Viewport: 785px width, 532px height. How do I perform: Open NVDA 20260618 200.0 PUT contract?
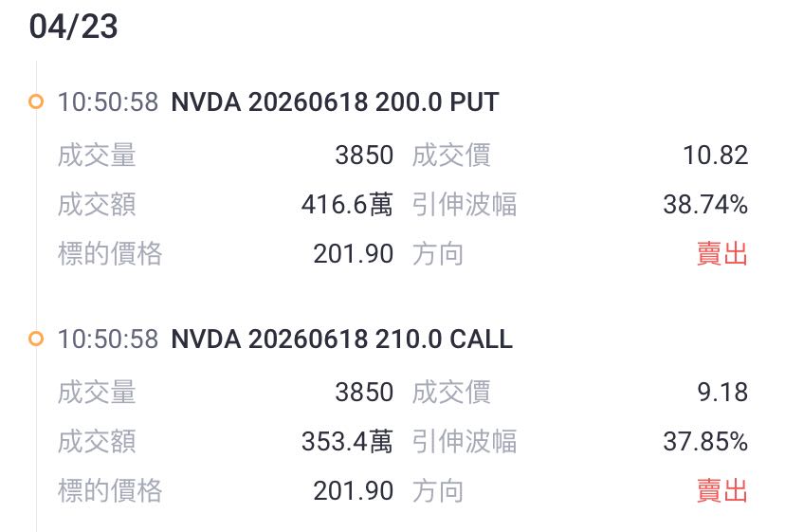(x=335, y=102)
